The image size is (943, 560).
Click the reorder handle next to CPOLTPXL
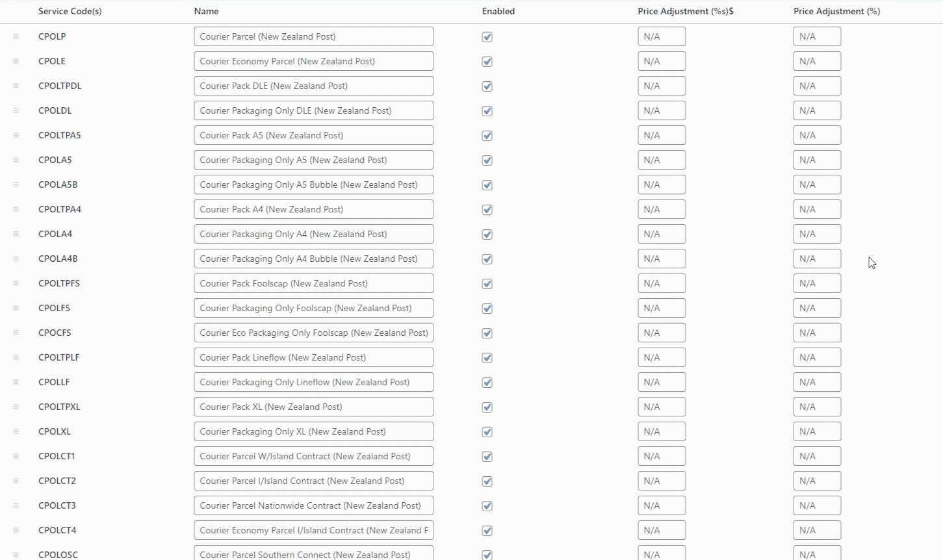(16, 407)
